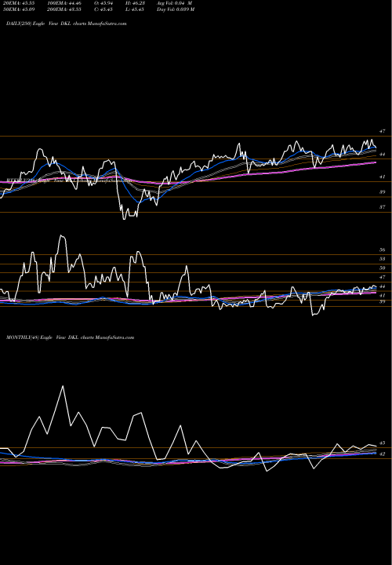
Task: Click the weekly chart's 56 axis label
Action: (x=383, y=250)
